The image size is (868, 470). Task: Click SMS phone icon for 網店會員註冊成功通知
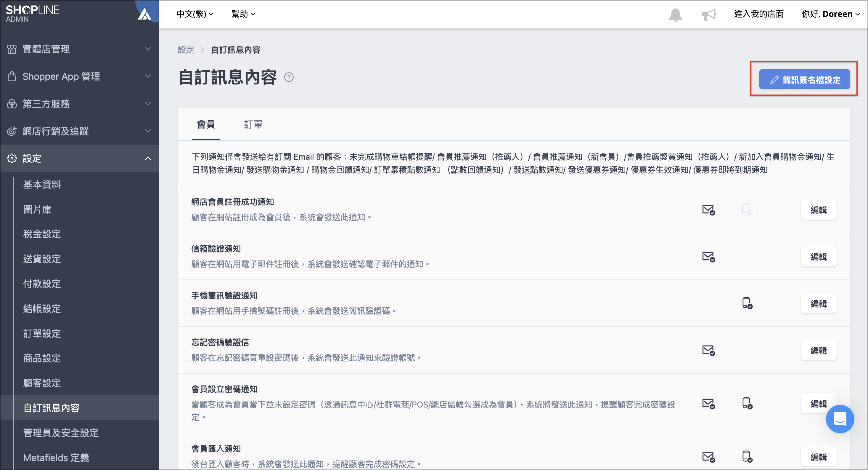coord(747,210)
